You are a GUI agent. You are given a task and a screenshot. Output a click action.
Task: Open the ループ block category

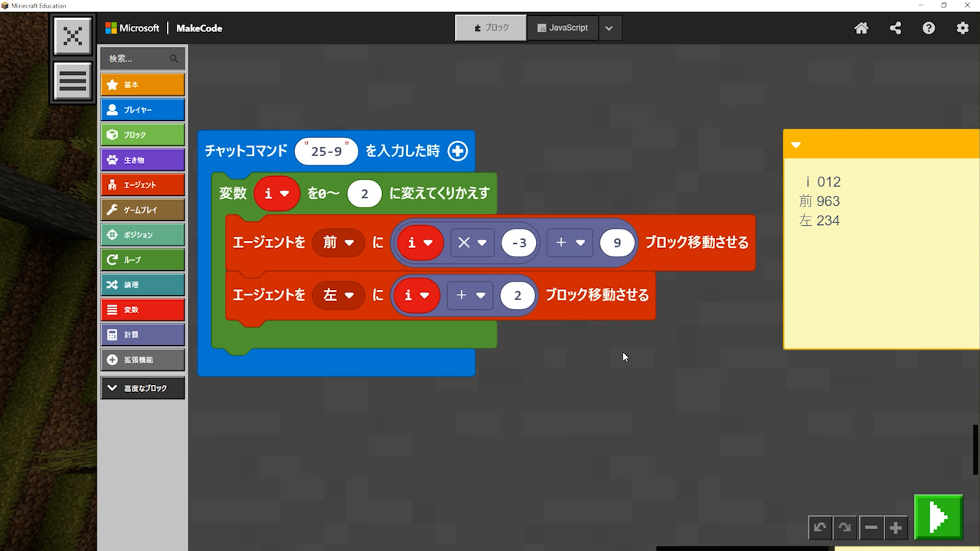[142, 260]
